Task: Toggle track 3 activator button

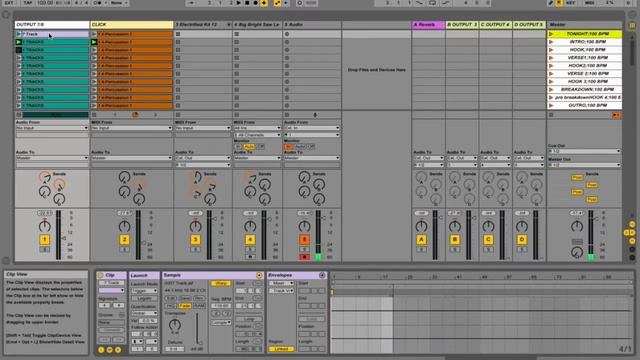Action: (x=195, y=240)
